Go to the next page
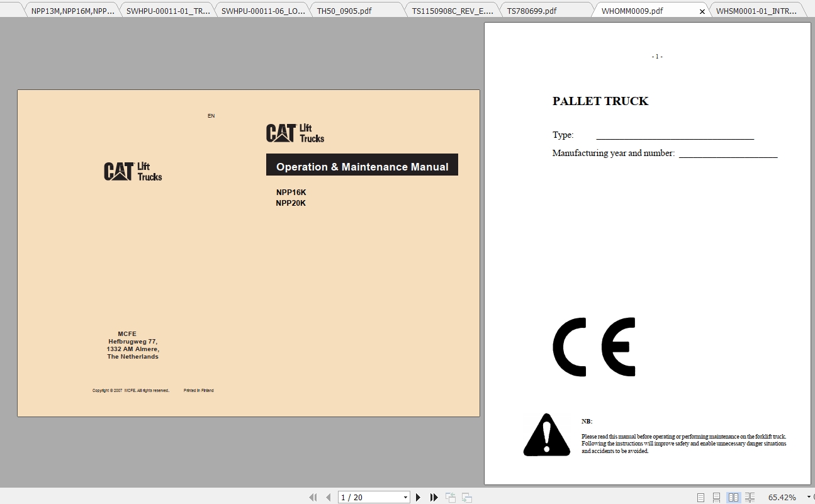The image size is (815, 504). click(419, 497)
